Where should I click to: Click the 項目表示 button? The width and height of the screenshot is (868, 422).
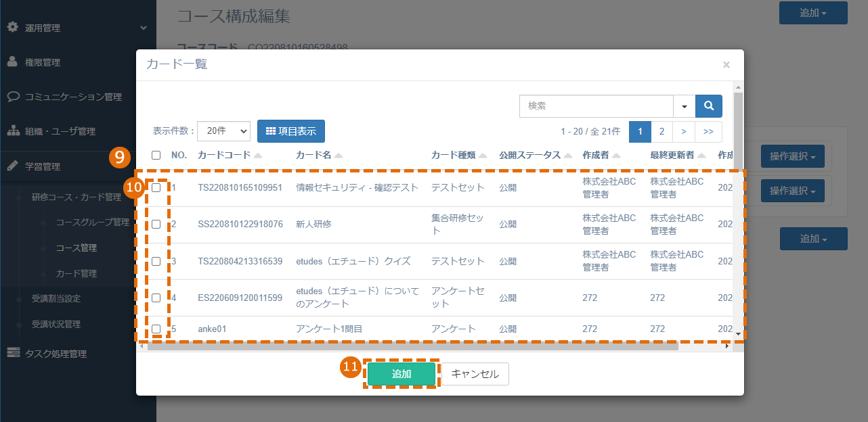click(291, 131)
